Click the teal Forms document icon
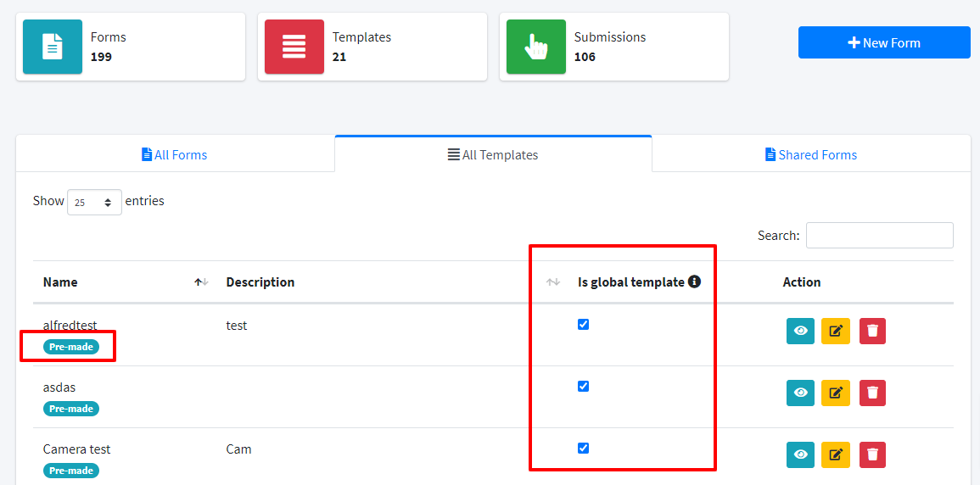980x485 pixels. [53, 47]
